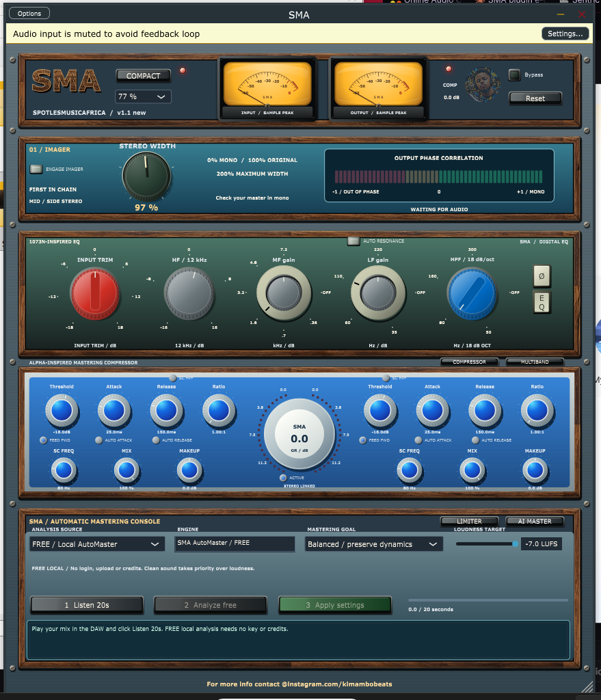The height and width of the screenshot is (700, 601).
Task: Open the Options menu
Action: click(29, 14)
